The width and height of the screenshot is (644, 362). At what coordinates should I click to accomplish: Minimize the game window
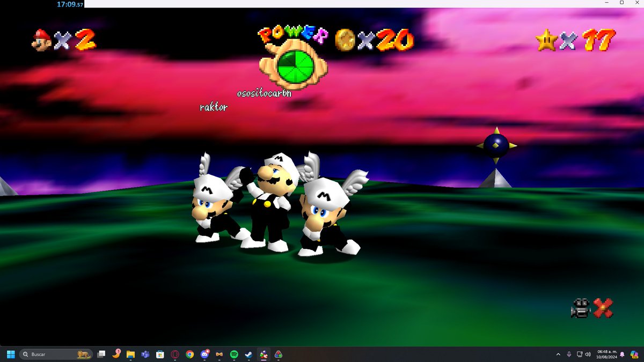pyautogui.click(x=606, y=3)
